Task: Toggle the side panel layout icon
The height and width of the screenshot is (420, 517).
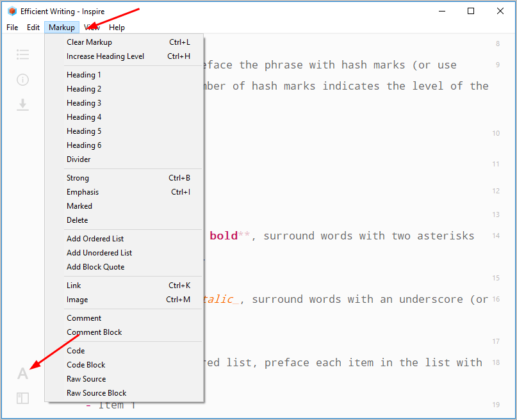Action: [x=23, y=398]
